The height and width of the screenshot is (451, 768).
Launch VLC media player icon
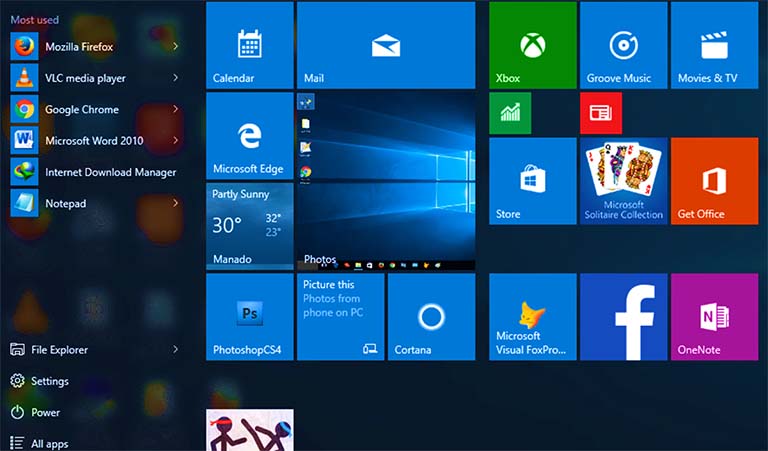point(24,78)
